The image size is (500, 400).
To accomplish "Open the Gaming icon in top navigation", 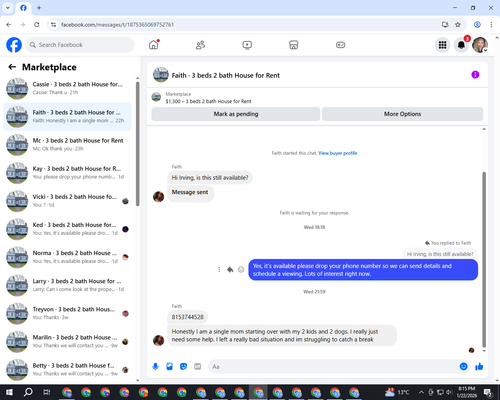I will [x=340, y=45].
